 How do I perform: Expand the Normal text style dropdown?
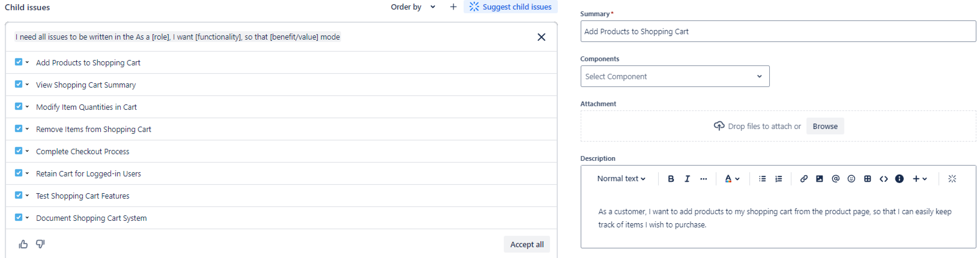pos(621,178)
